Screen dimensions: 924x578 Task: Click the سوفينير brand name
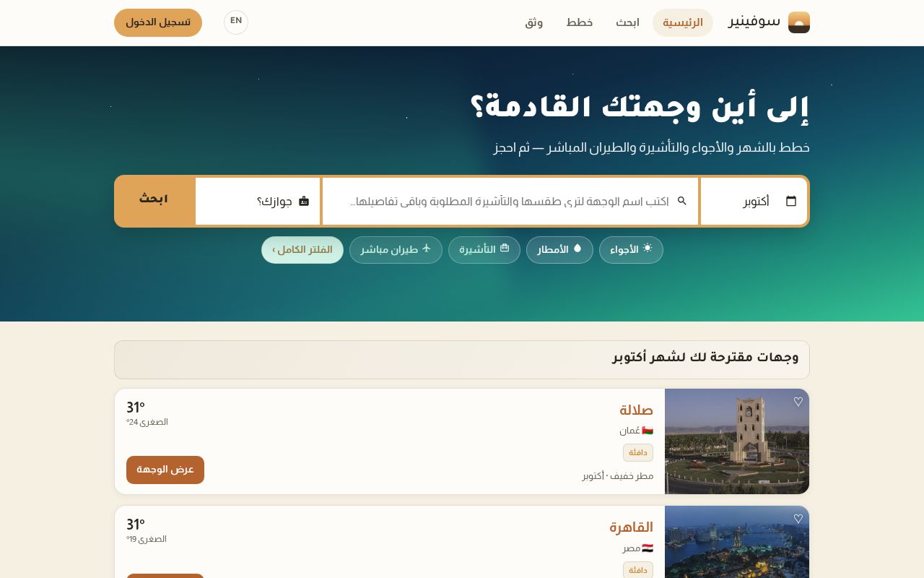click(754, 21)
